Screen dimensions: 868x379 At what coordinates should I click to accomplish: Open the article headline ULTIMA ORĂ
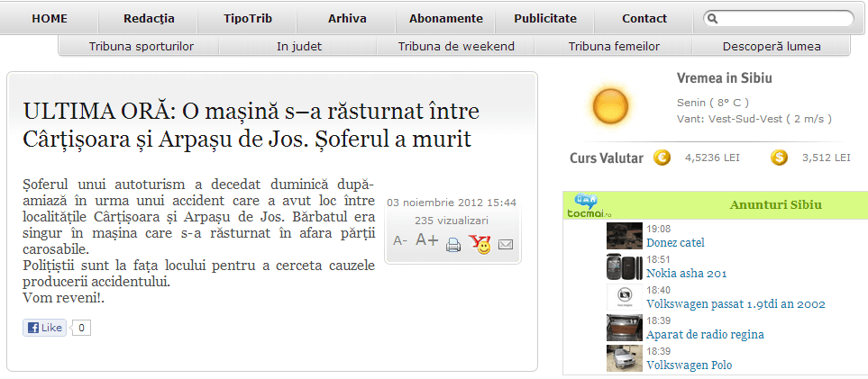[x=251, y=126]
